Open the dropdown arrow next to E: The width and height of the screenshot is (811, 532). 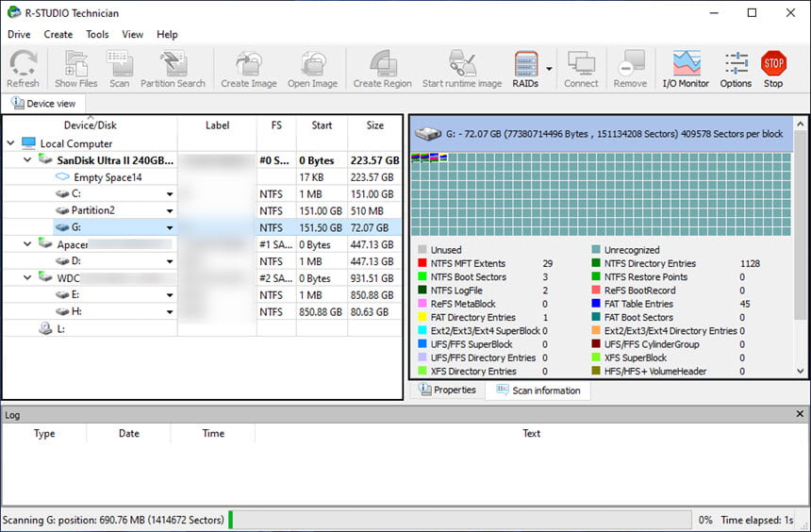pyautogui.click(x=169, y=295)
